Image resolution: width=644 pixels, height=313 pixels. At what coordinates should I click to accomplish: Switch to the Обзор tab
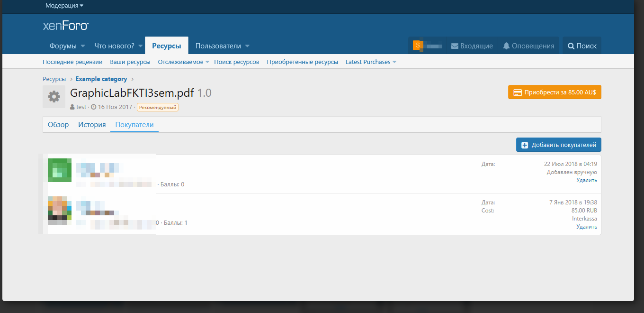point(58,125)
